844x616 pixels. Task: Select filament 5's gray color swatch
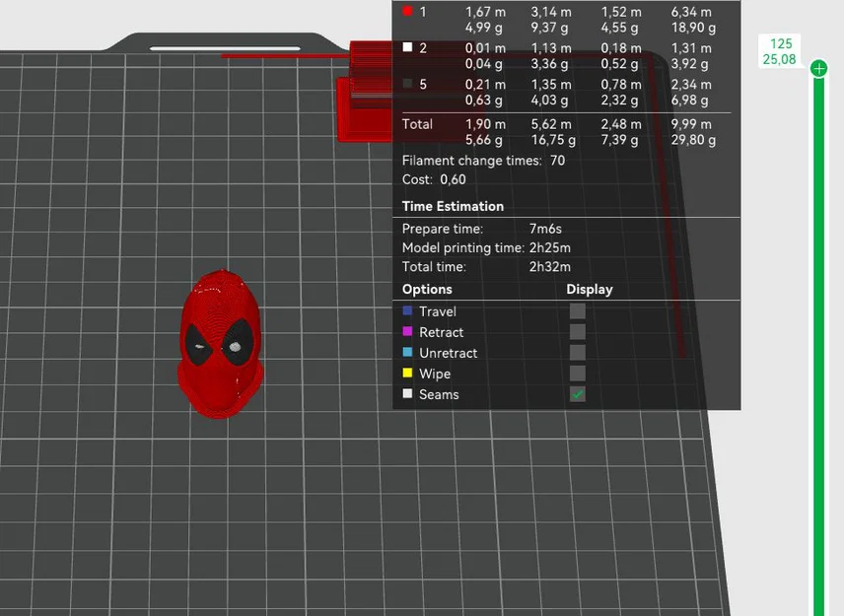click(408, 84)
